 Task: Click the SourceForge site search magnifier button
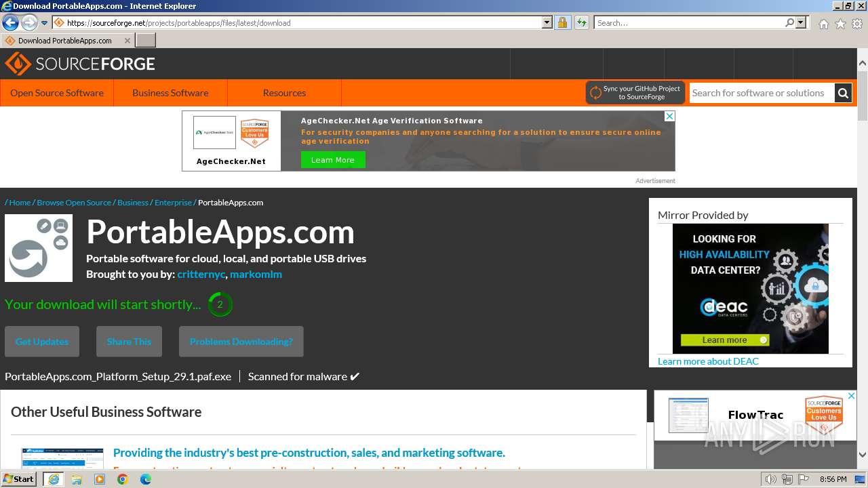coord(843,93)
